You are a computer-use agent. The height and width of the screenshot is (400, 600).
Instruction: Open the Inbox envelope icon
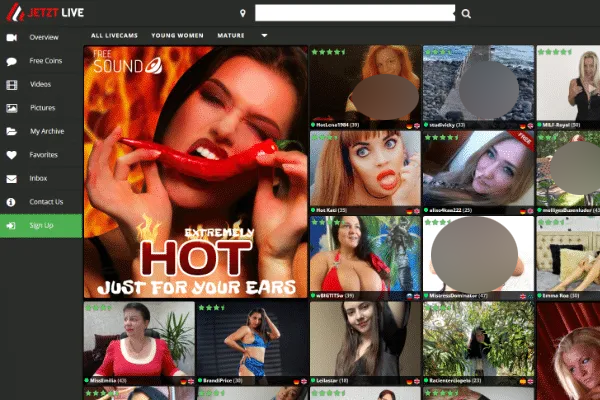[12, 178]
